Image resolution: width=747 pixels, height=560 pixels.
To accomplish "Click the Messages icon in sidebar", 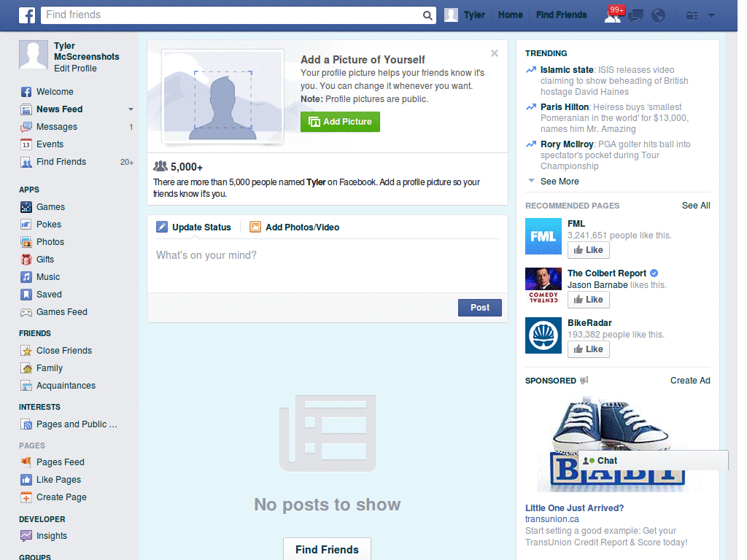I will coord(26,127).
